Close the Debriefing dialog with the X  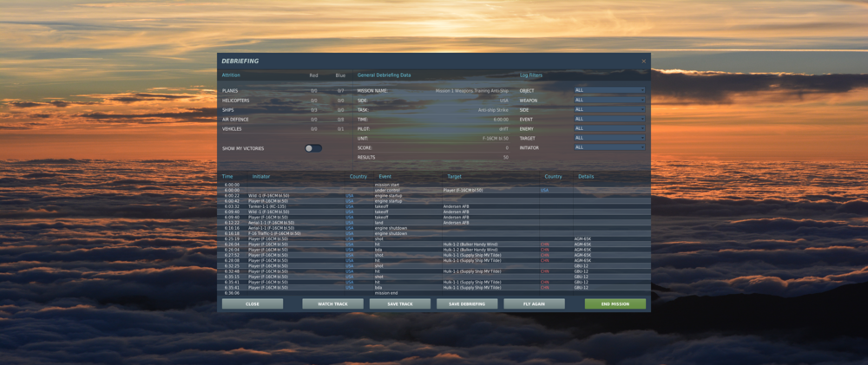[643, 62]
